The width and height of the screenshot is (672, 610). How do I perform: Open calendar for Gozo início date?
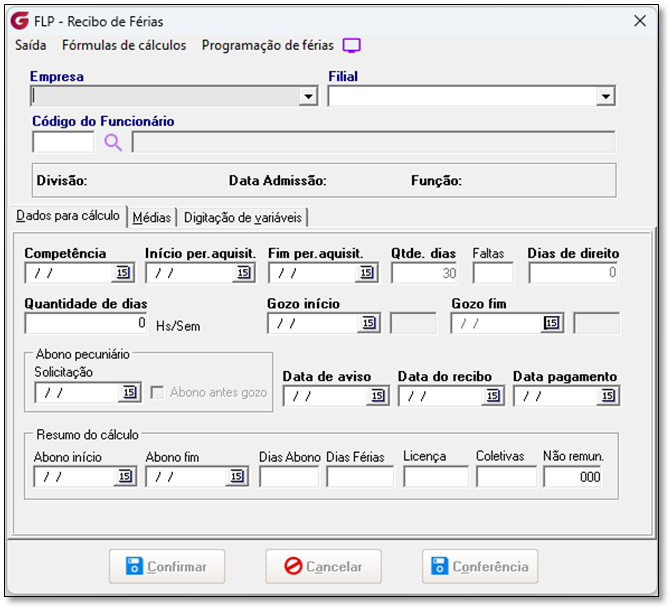[x=369, y=323]
